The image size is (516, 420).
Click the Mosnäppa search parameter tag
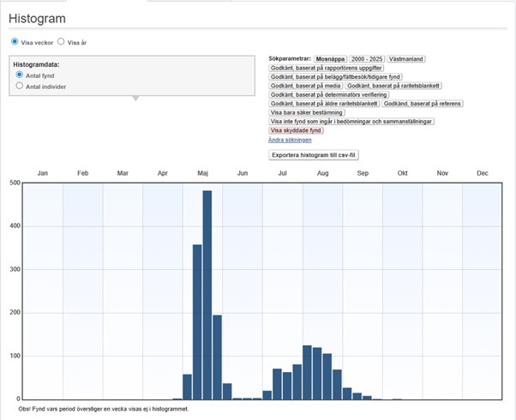[x=330, y=58]
